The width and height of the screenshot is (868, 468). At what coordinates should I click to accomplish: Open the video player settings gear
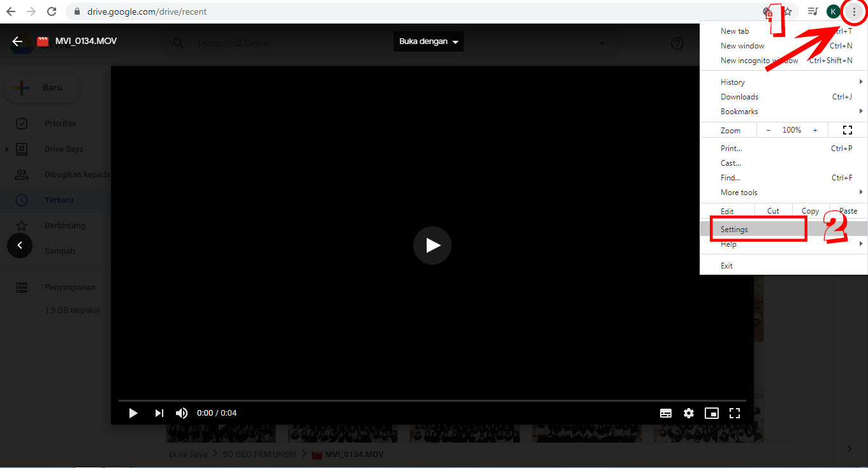tap(689, 413)
